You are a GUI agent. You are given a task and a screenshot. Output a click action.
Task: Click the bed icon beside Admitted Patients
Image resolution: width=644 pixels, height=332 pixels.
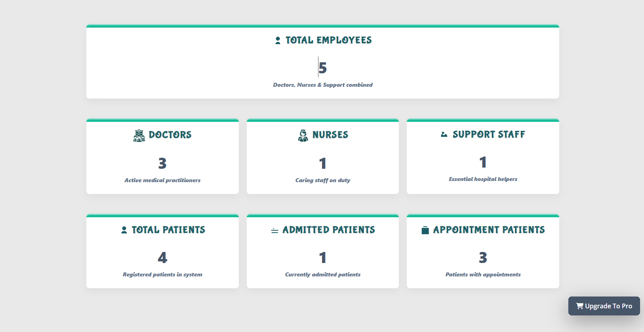pos(274,230)
